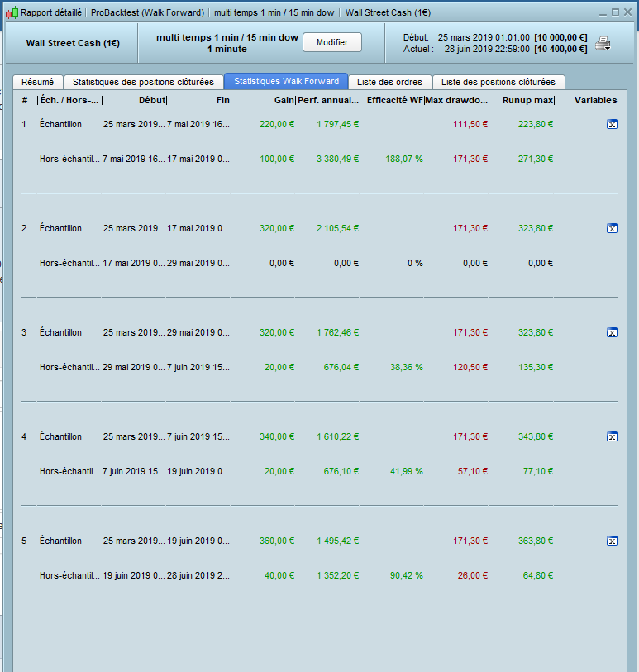Open Statistiques des positions clôturées tab
The width and height of the screenshot is (639, 672).
(143, 82)
